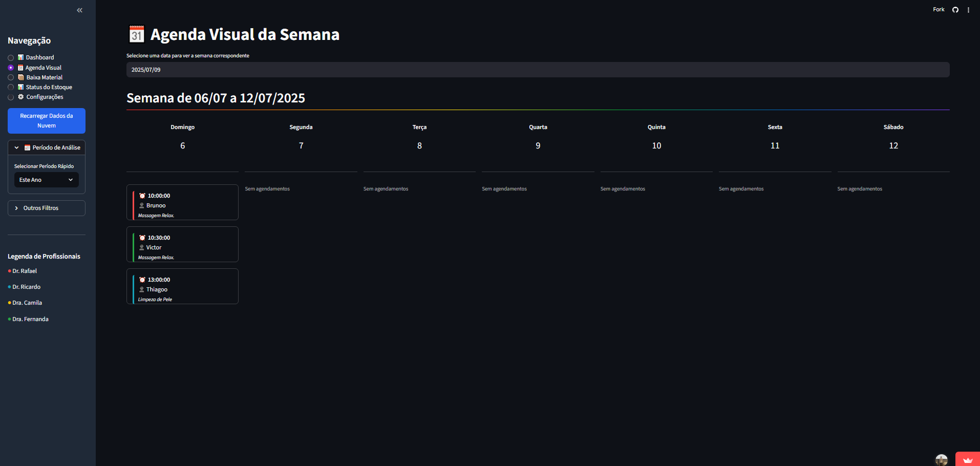Viewport: 980px width, 466px height.
Task: Choose the Configurações radio option
Action: (11, 97)
